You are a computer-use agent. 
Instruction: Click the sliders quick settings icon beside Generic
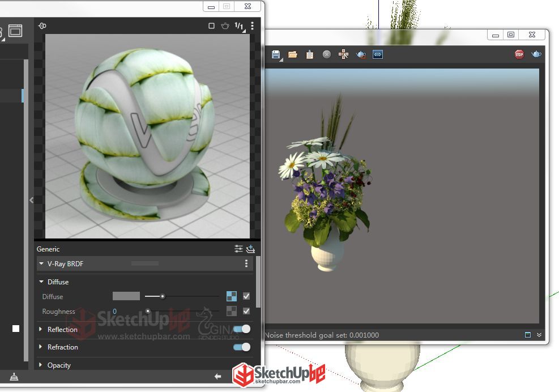click(238, 249)
